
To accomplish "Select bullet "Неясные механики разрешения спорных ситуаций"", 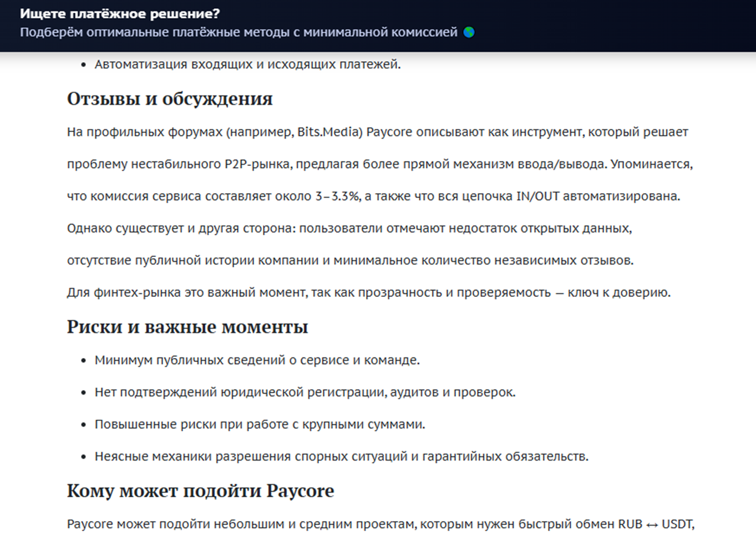I will tap(341, 457).
